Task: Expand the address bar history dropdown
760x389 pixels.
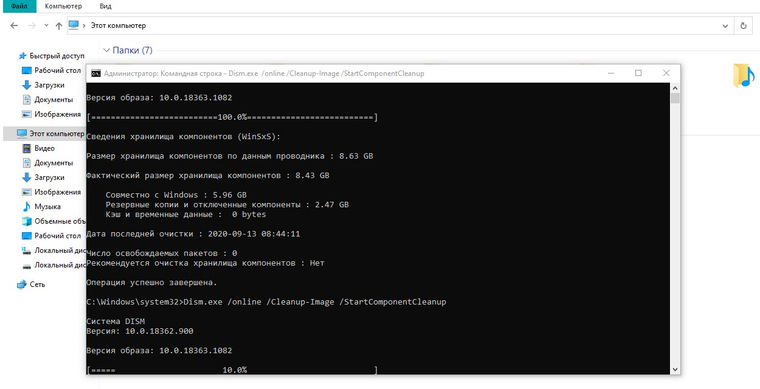Action: pos(725,26)
